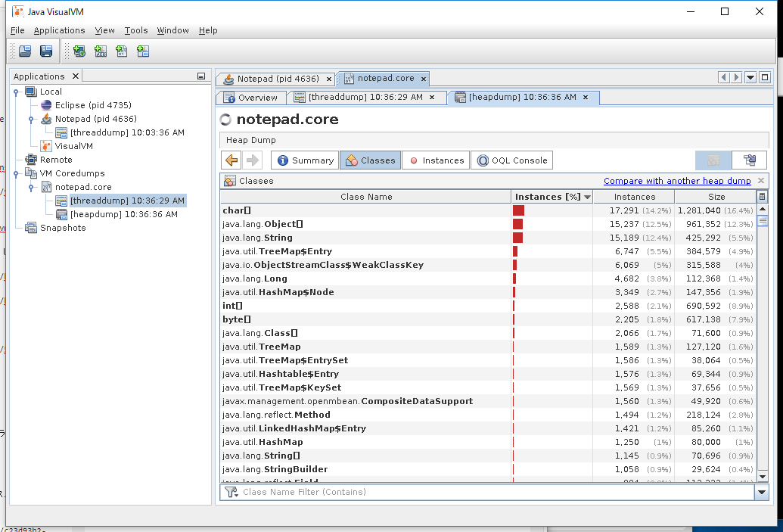This screenshot has width=783, height=532.
Task: Click Add Remote Host toolbar icon
Action: 79,51
